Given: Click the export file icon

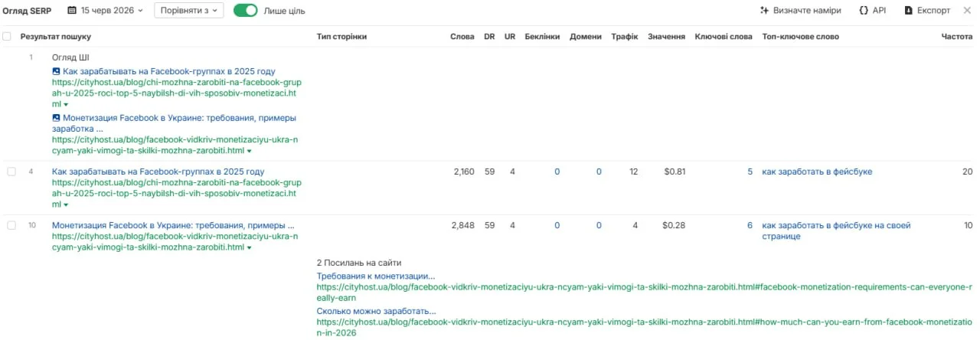Looking at the screenshot, I should [909, 11].
